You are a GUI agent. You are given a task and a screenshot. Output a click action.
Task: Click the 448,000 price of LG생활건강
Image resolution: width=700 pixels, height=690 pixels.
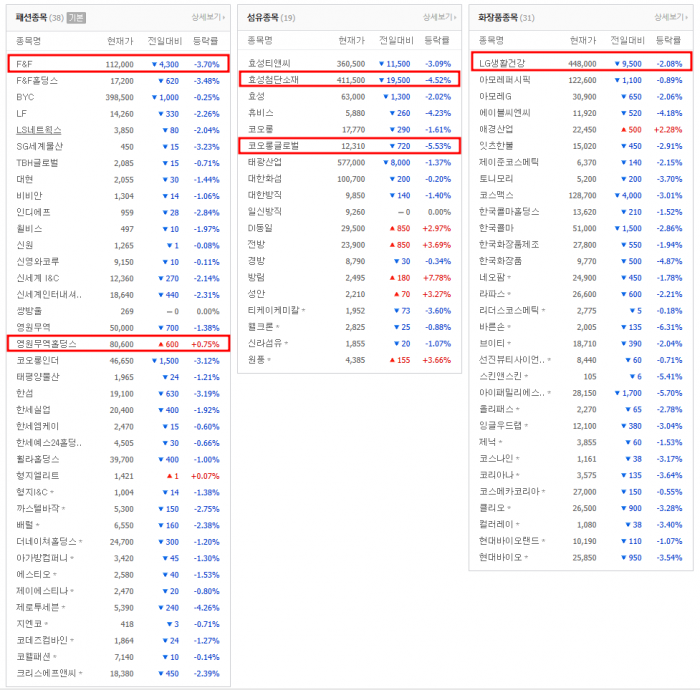click(x=582, y=64)
